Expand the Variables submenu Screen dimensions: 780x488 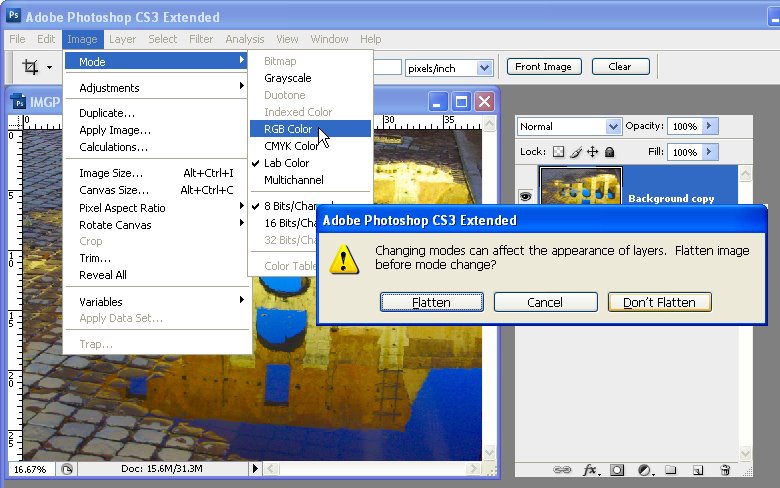(x=156, y=302)
